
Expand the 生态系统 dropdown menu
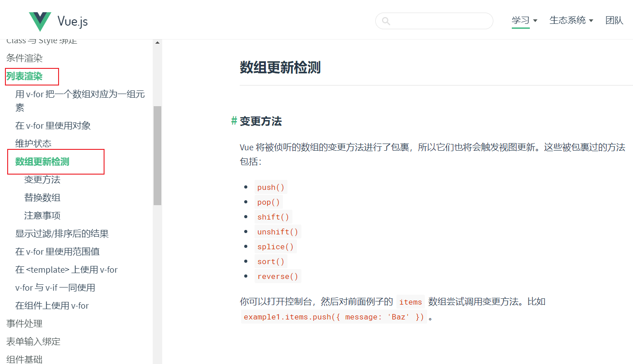(x=571, y=20)
